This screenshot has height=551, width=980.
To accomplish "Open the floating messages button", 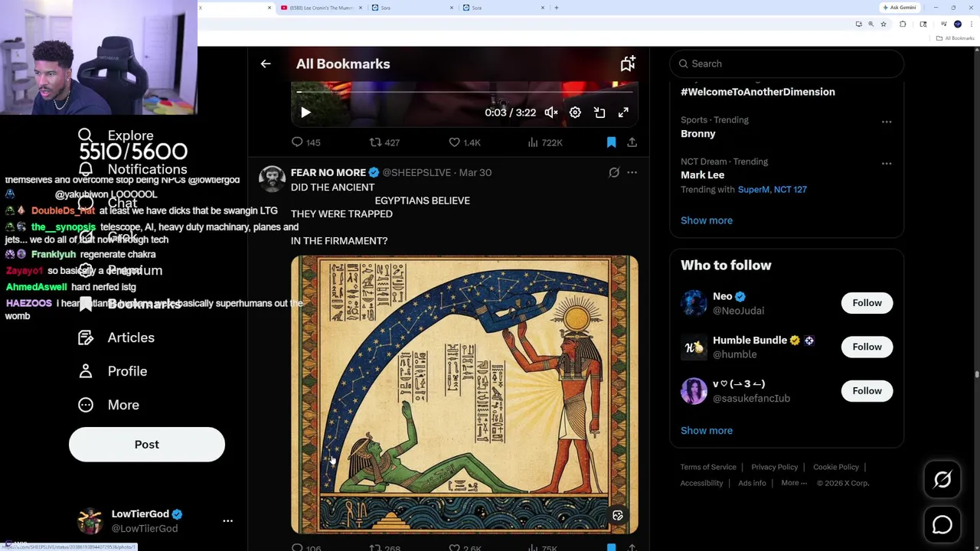I will (x=942, y=525).
